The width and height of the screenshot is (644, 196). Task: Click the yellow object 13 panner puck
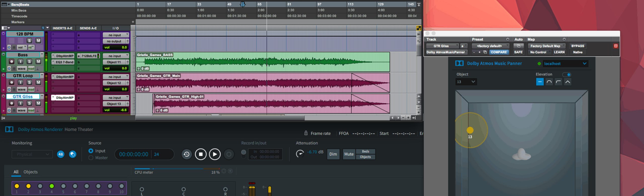point(470,130)
